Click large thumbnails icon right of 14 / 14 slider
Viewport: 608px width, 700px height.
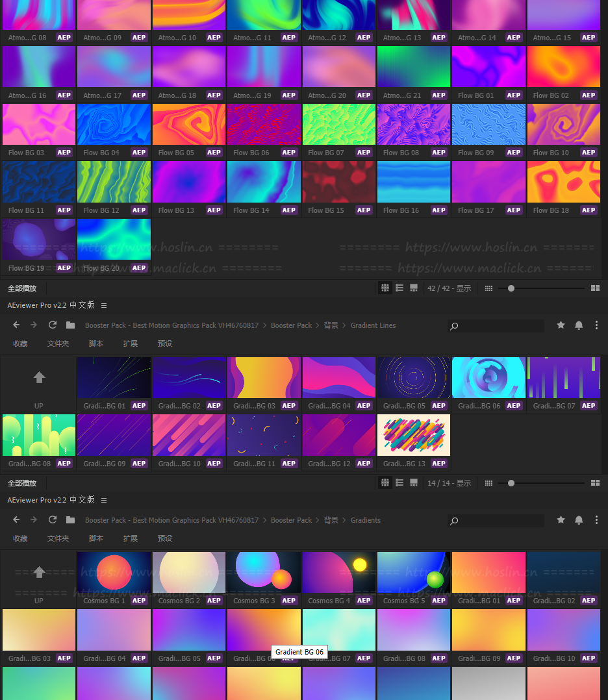tap(595, 483)
